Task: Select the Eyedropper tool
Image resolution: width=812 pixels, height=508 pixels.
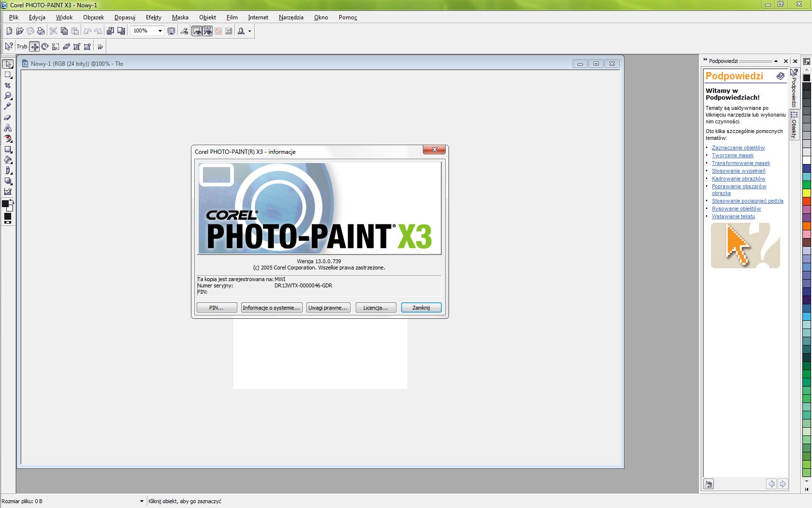Action: pos(8,106)
